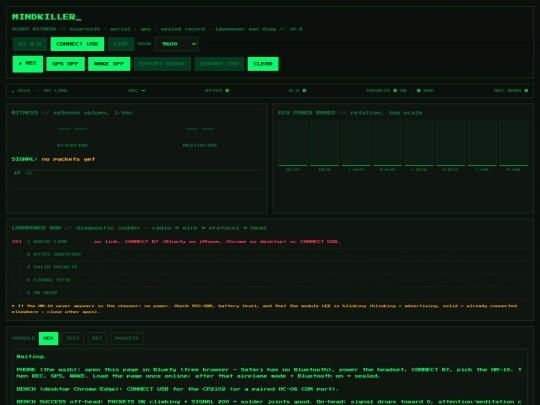This screenshot has width=540, height=405.
Task: Click the DELTA band bar
Action: click(293, 143)
